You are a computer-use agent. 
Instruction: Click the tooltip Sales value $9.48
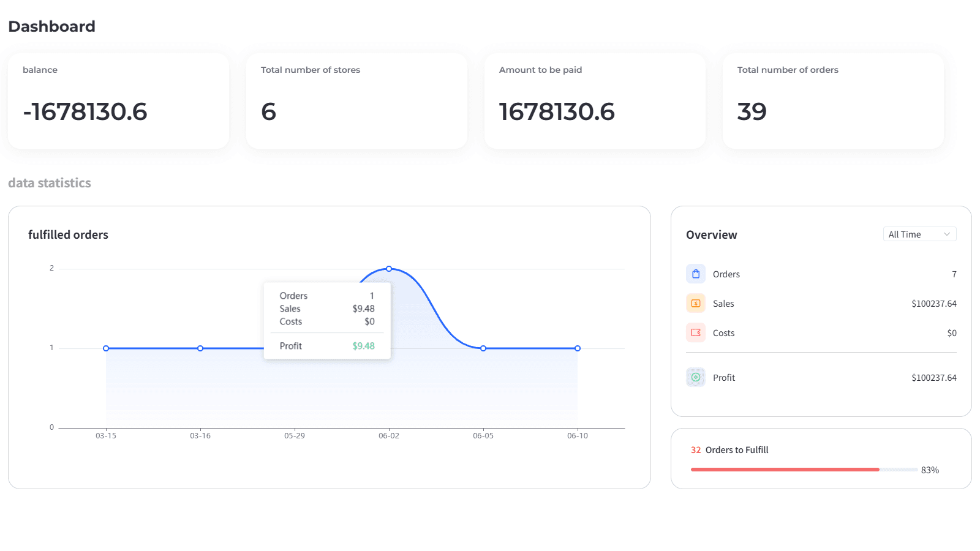click(x=364, y=309)
